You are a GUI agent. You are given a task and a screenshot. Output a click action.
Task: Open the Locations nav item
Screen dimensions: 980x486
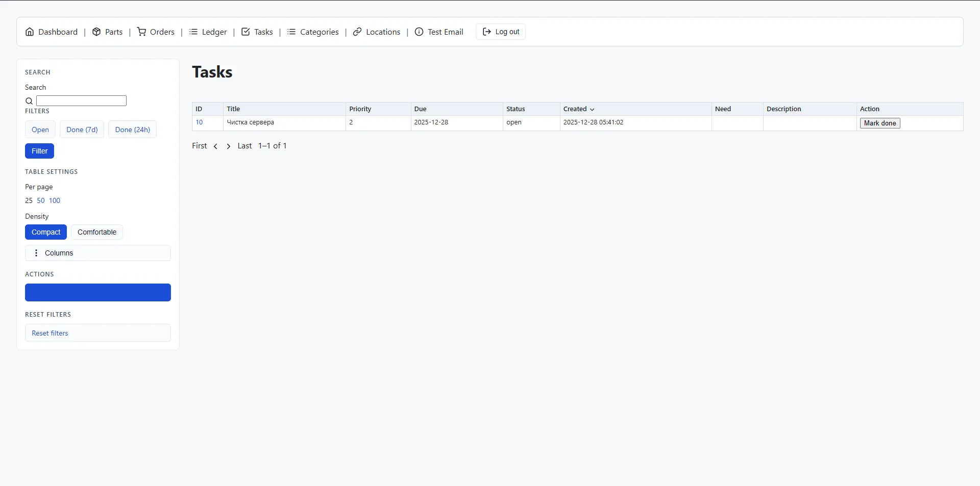(377, 32)
